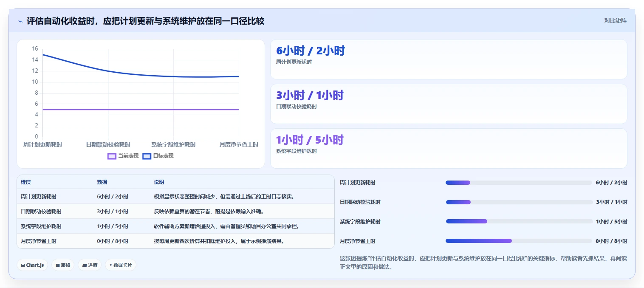Toggle the 目标表现 legend item
The width and height of the screenshot is (644, 288).
[x=158, y=156]
